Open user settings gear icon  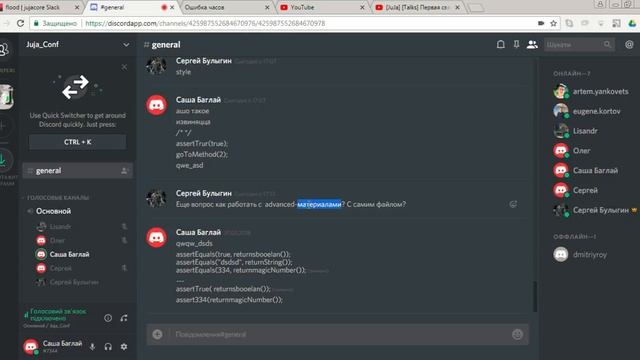point(124,347)
